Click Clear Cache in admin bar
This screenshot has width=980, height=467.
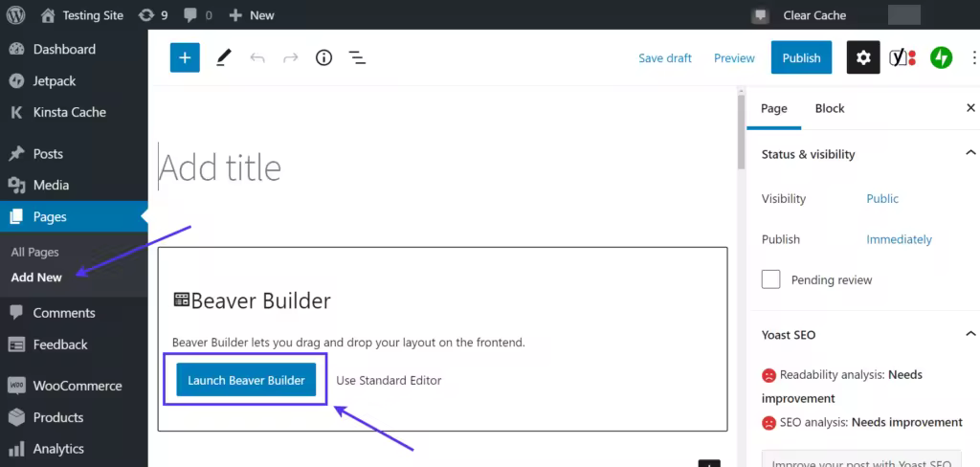[814, 15]
